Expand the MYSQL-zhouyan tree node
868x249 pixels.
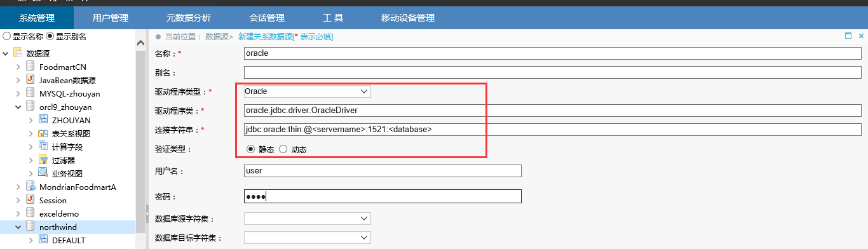(x=18, y=93)
